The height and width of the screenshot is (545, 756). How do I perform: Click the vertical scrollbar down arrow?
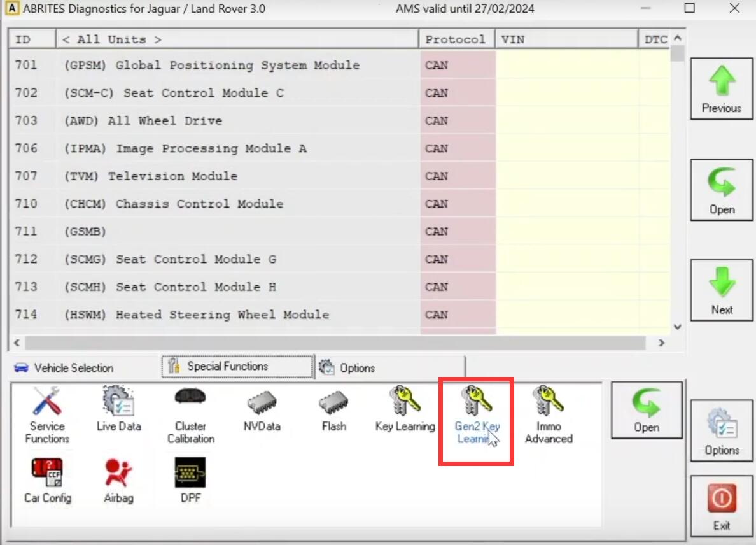678,327
